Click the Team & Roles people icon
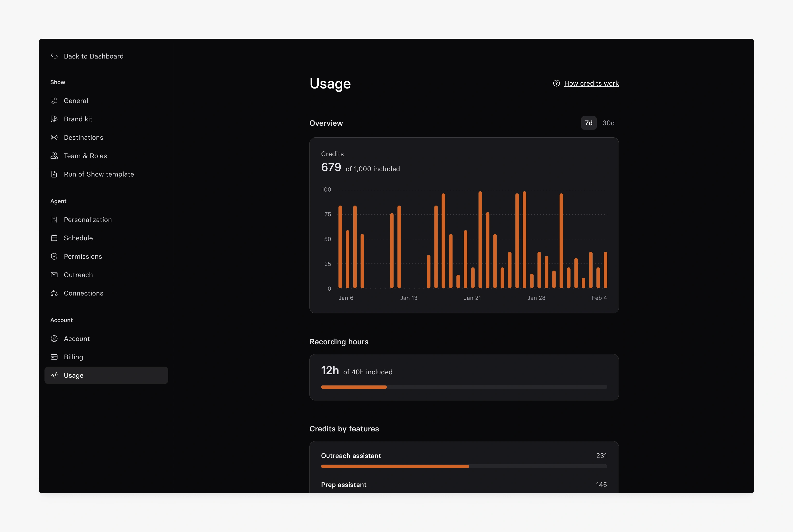Screen dimensions: 793x532 tap(54, 156)
